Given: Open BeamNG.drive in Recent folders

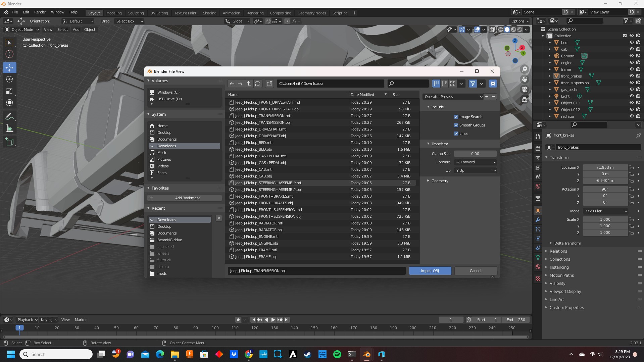Looking at the screenshot, I should [170, 240].
